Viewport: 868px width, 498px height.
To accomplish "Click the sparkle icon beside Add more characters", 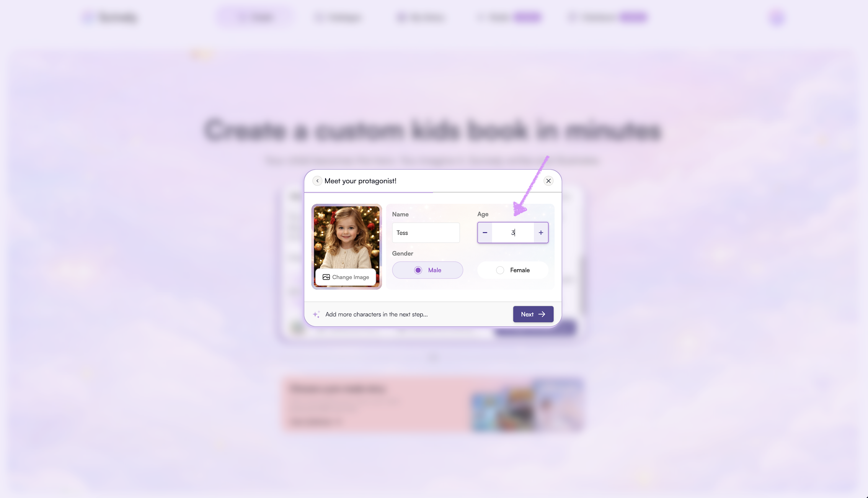I will [316, 314].
